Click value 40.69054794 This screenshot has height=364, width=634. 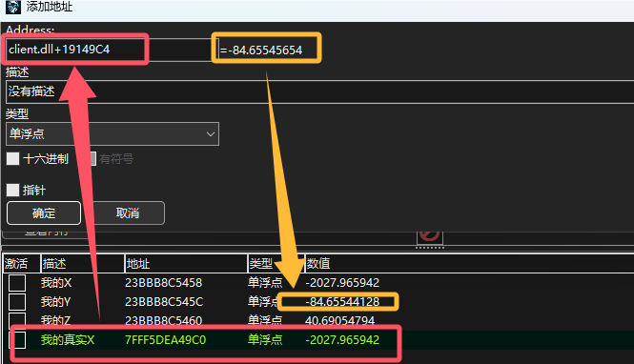[339, 320]
